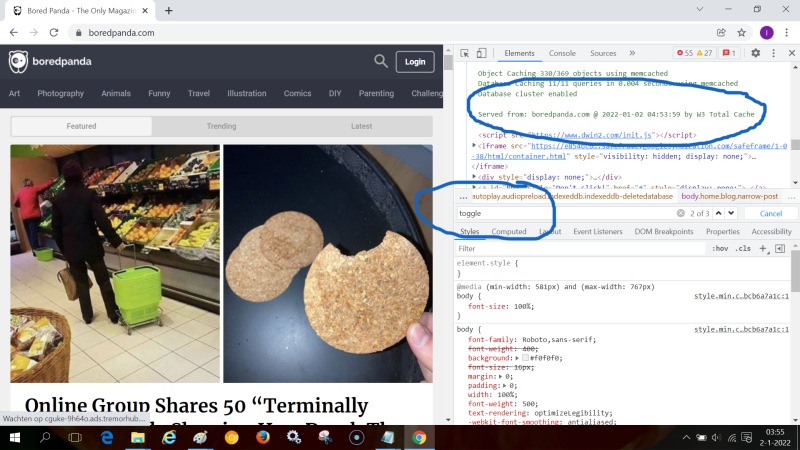The height and width of the screenshot is (450, 800).
Task: Open File Explorer from the taskbar
Action: [x=138, y=438]
